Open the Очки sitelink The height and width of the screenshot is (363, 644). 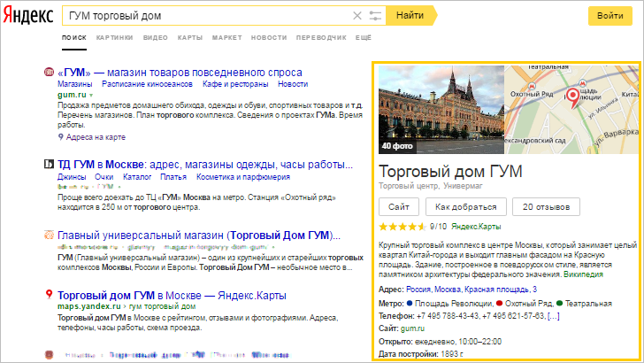pos(103,177)
